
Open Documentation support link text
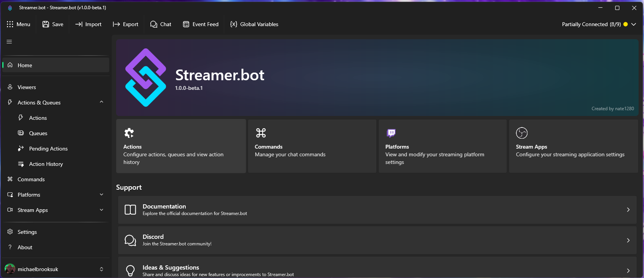point(164,207)
